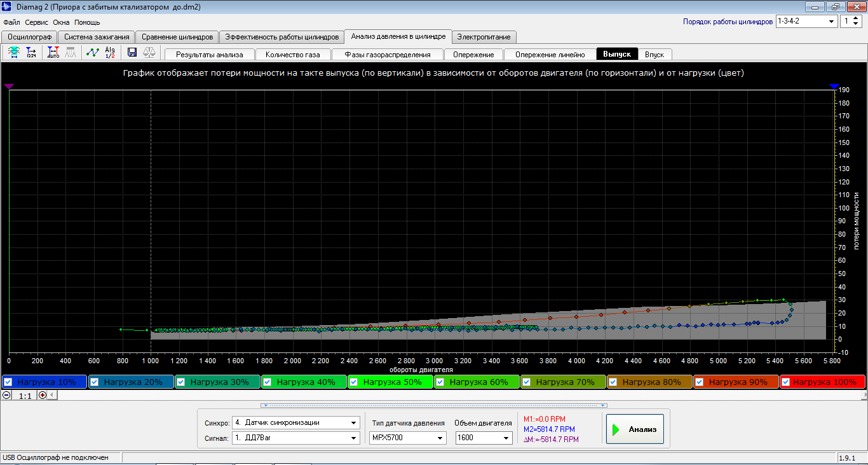The width and height of the screenshot is (868, 465).
Task: Click the обороты двигателя axis label
Action: coord(421,369)
